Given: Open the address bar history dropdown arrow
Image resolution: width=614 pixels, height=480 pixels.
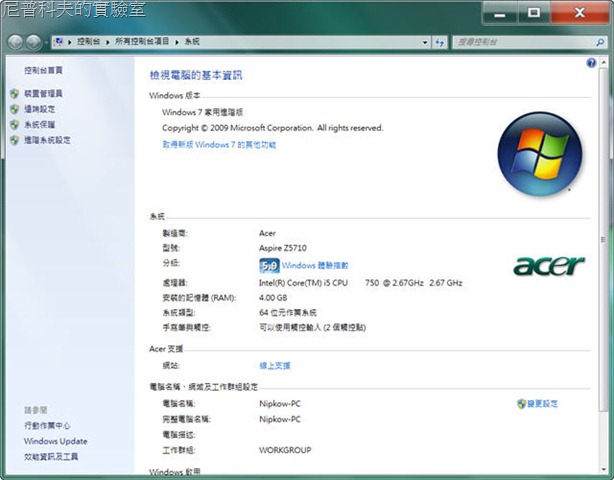Looking at the screenshot, I should 425,42.
